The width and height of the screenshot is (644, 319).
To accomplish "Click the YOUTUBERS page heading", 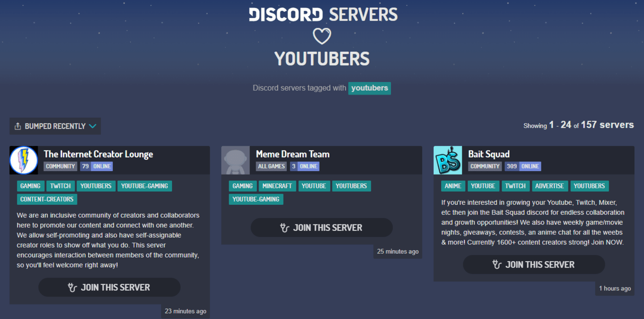I will (x=322, y=59).
